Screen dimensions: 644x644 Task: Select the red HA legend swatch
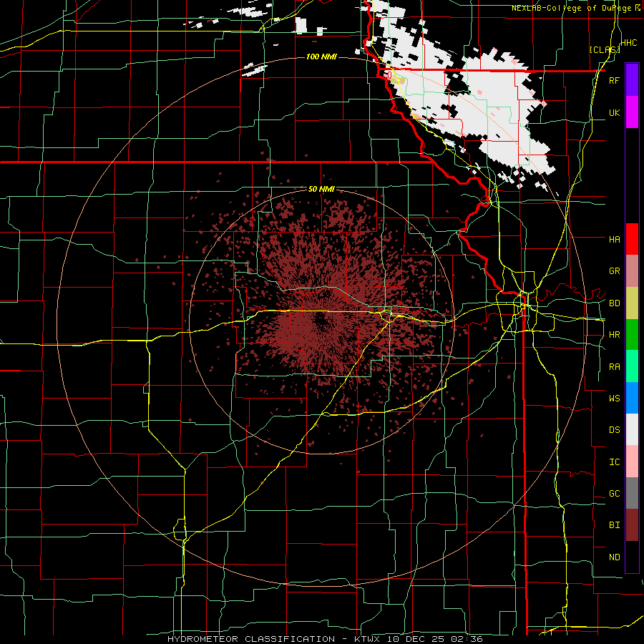coord(632,239)
